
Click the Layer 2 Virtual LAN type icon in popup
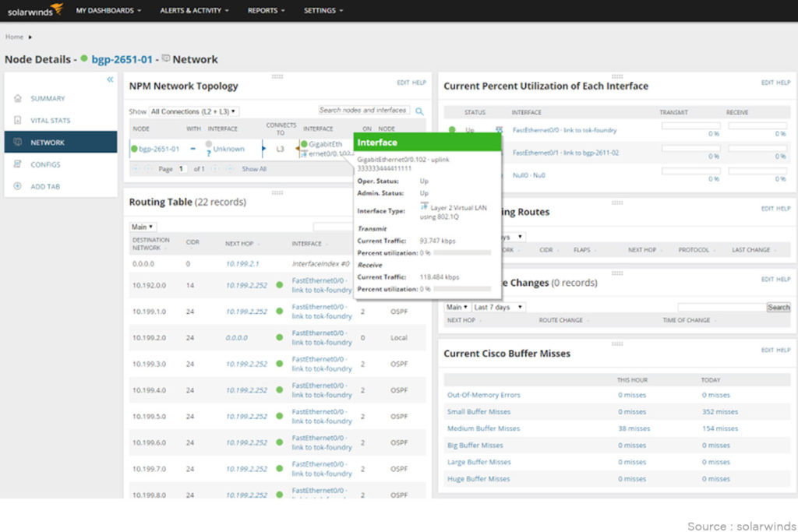tap(424, 206)
